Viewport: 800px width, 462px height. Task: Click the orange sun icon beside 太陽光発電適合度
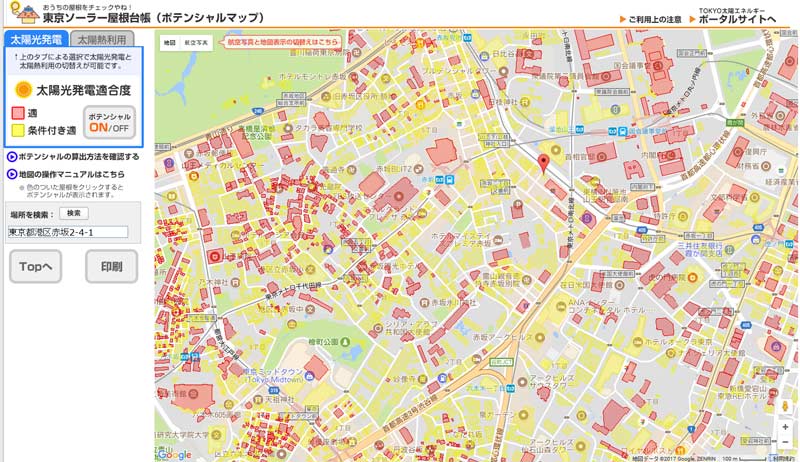(23, 90)
